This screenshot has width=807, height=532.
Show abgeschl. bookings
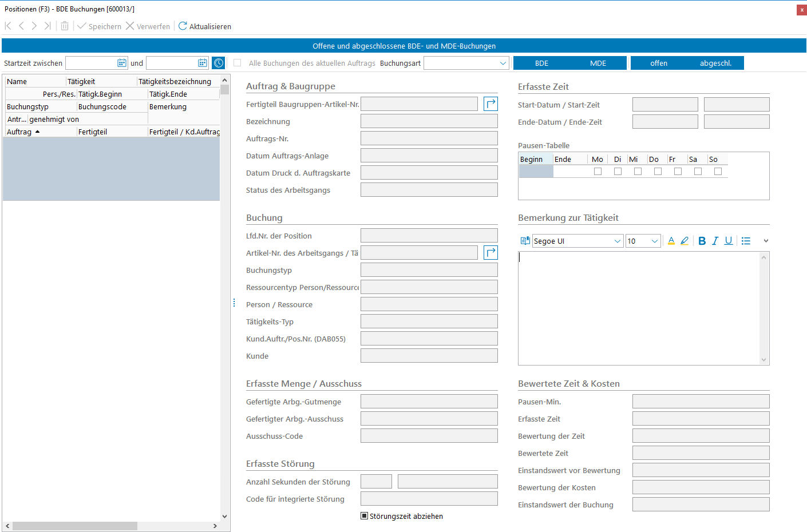pos(715,63)
